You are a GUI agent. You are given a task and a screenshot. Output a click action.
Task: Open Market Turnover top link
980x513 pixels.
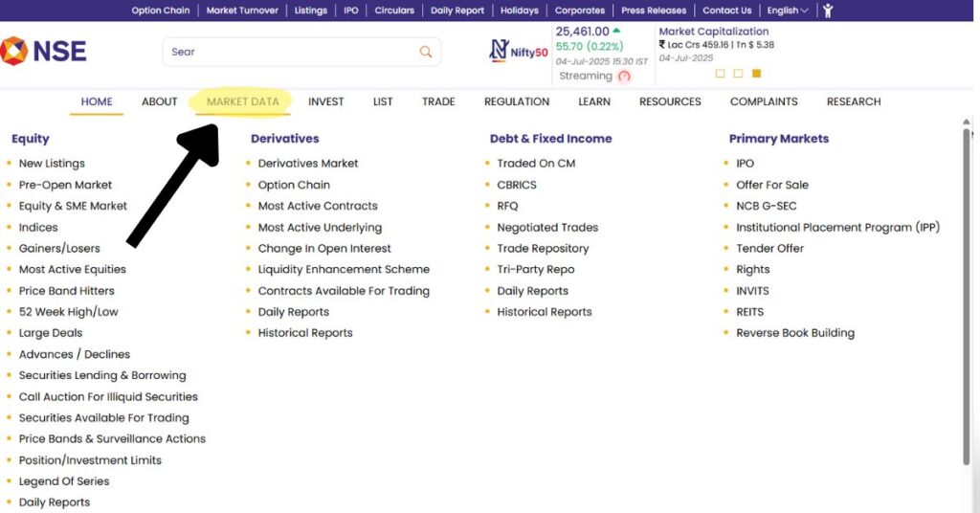(x=242, y=10)
